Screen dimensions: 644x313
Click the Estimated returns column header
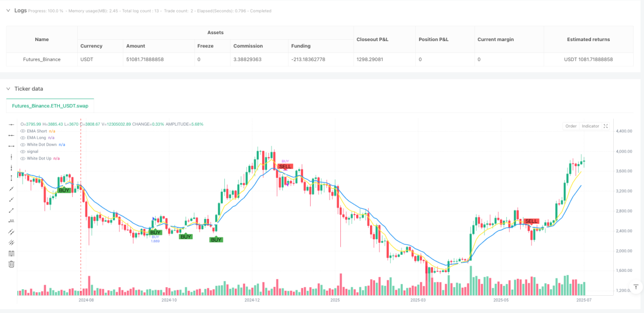(589, 39)
